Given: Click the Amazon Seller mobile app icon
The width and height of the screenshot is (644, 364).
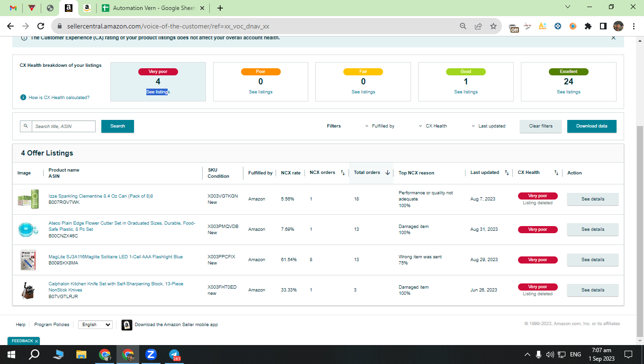Looking at the screenshot, I should tap(126, 325).
